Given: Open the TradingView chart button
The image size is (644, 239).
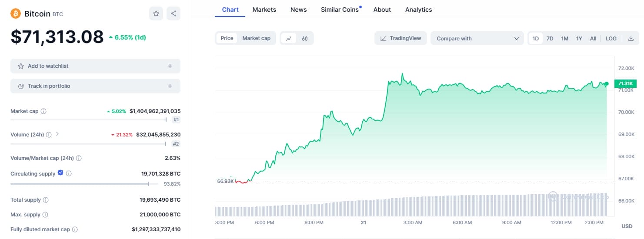Looking at the screenshot, I should [400, 38].
